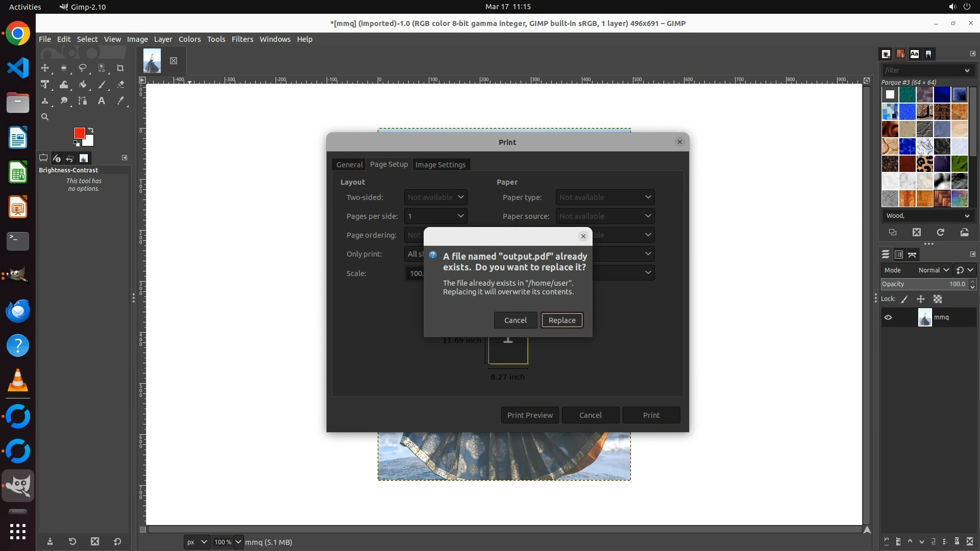Click the red foreground color swatch
This screenshot has width=980, height=551.
pyautogui.click(x=79, y=133)
